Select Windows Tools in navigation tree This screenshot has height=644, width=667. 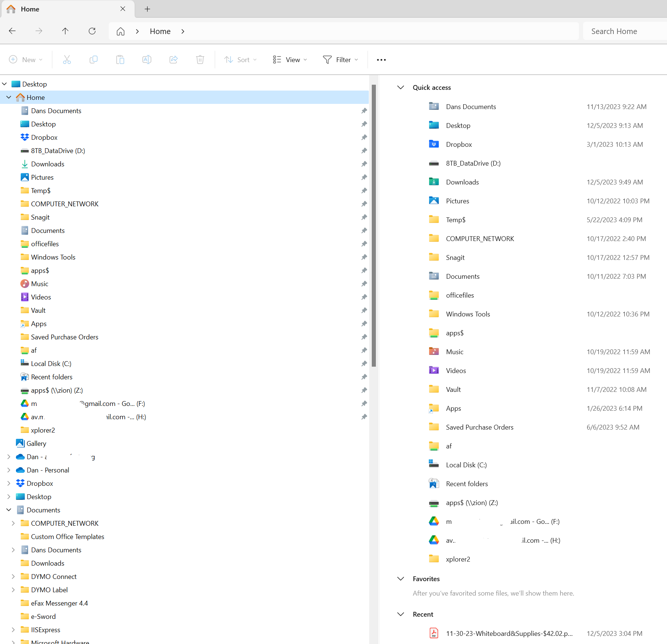[x=53, y=257]
